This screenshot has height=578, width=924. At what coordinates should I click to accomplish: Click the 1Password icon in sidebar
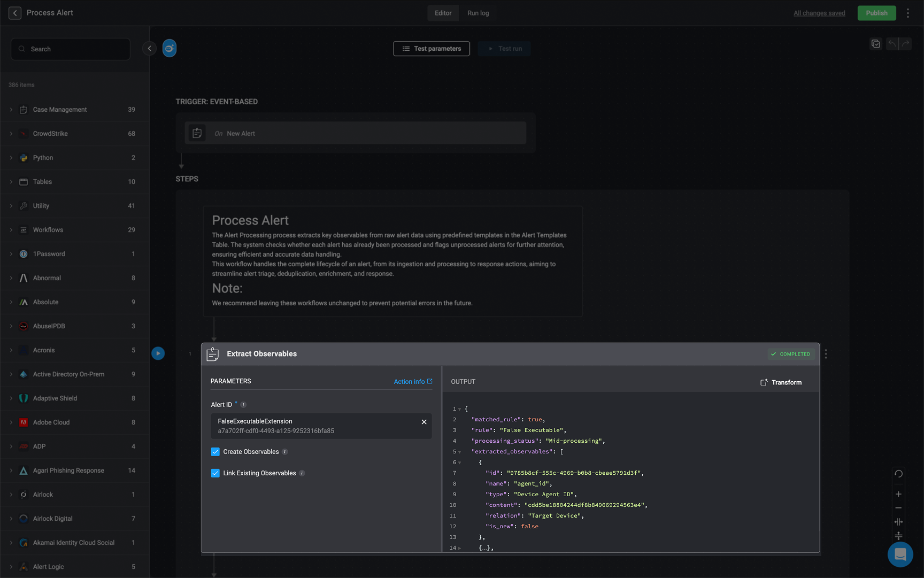(x=24, y=254)
